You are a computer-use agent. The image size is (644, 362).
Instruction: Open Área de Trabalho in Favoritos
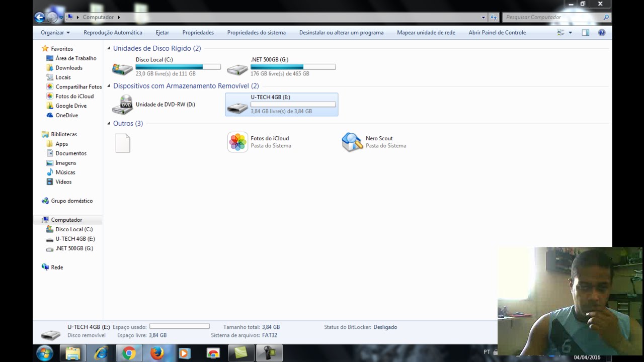[x=75, y=58]
